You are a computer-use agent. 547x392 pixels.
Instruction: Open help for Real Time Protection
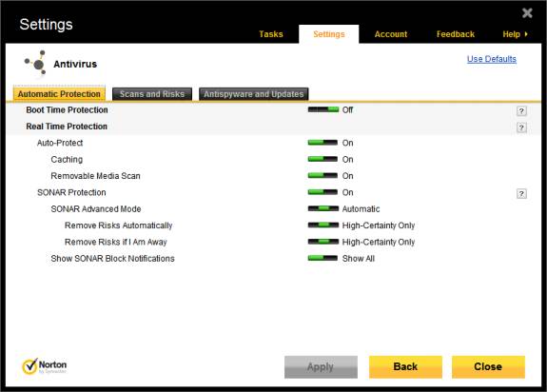(521, 127)
